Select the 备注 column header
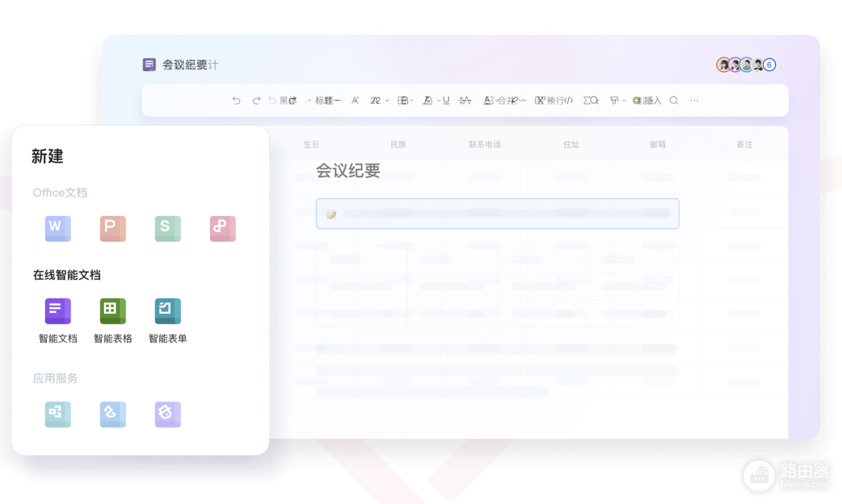The height and width of the screenshot is (504, 842). coord(744,144)
